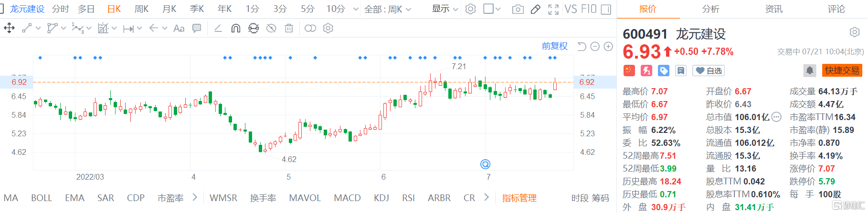This screenshot has width=868, height=213.
Task: Hide all drawings with the eye-slash icon
Action: point(271,29)
